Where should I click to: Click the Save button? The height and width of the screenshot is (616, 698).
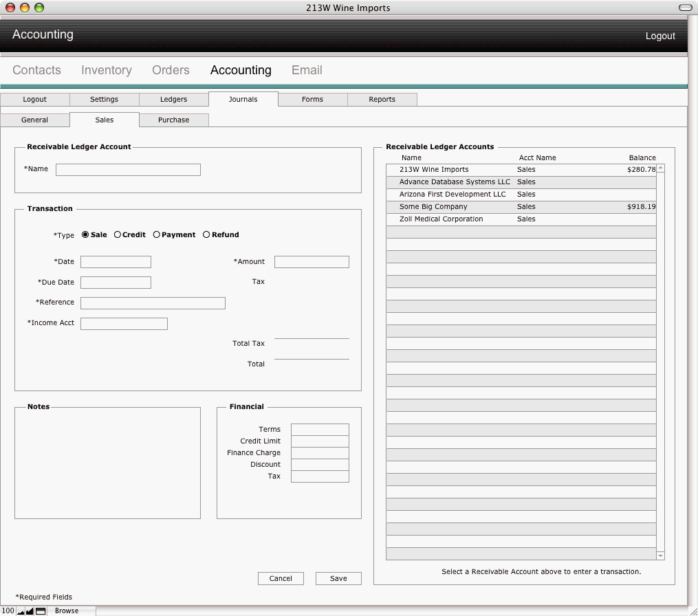click(338, 578)
